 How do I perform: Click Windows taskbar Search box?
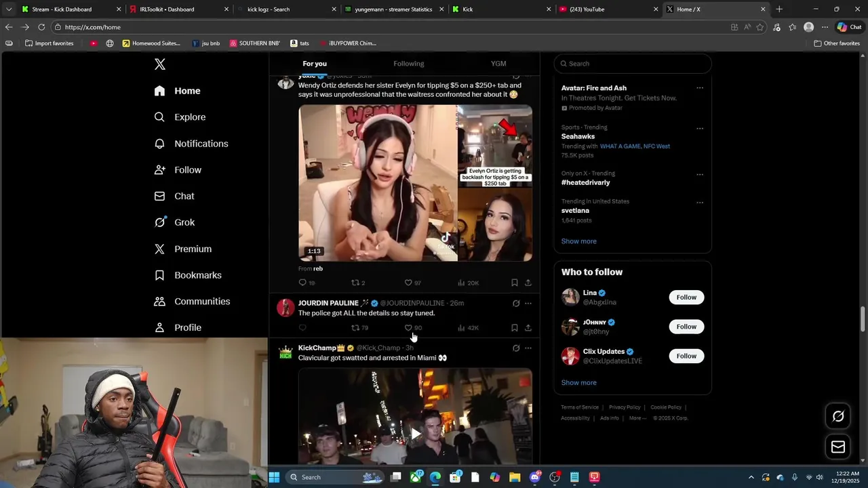coord(336,477)
